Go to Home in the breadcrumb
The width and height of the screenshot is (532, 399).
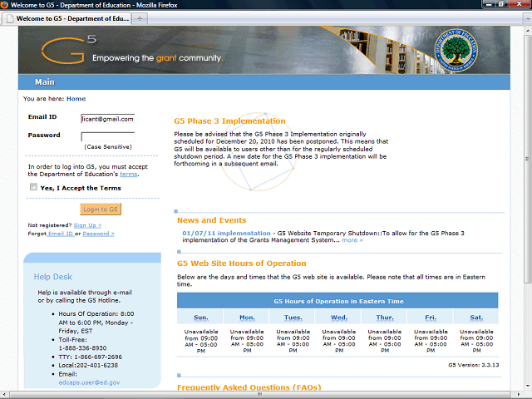click(x=76, y=99)
